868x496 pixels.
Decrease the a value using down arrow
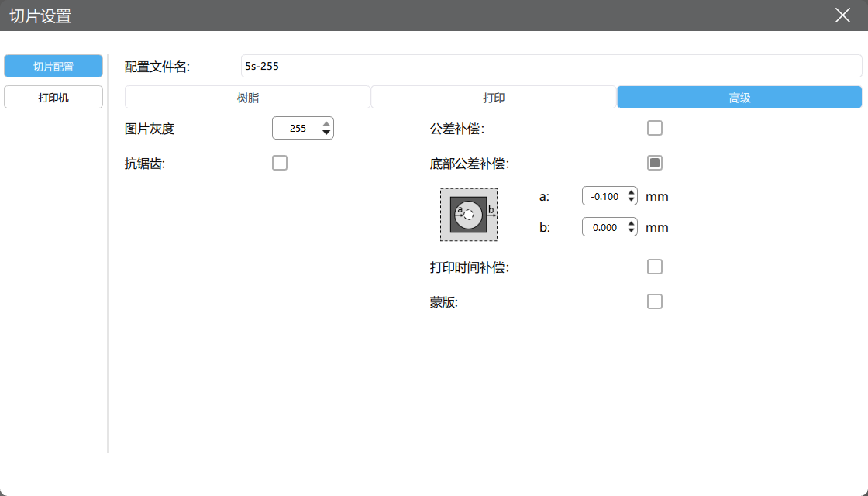(x=632, y=201)
